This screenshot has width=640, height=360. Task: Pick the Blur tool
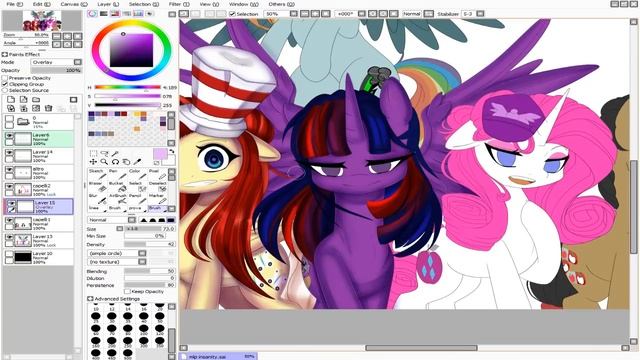(97, 199)
